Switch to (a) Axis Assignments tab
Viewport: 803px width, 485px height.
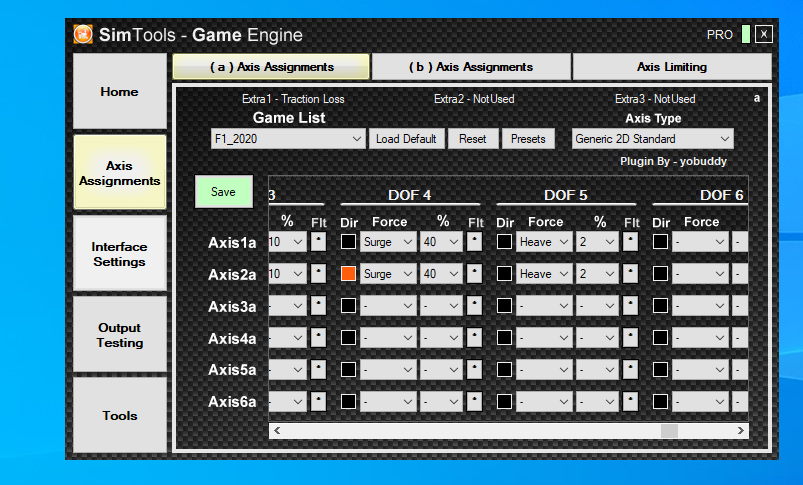point(271,67)
